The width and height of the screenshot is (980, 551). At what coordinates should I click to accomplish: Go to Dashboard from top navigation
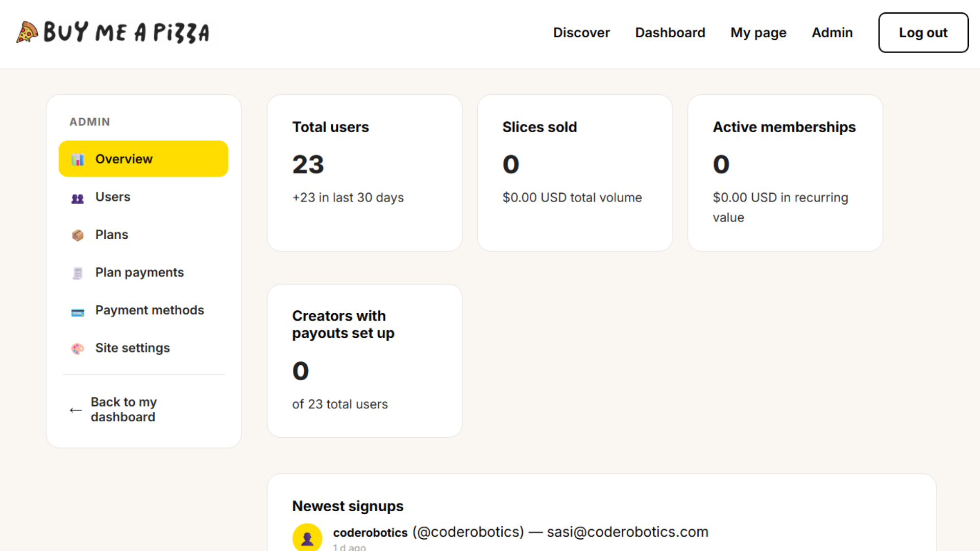click(670, 33)
